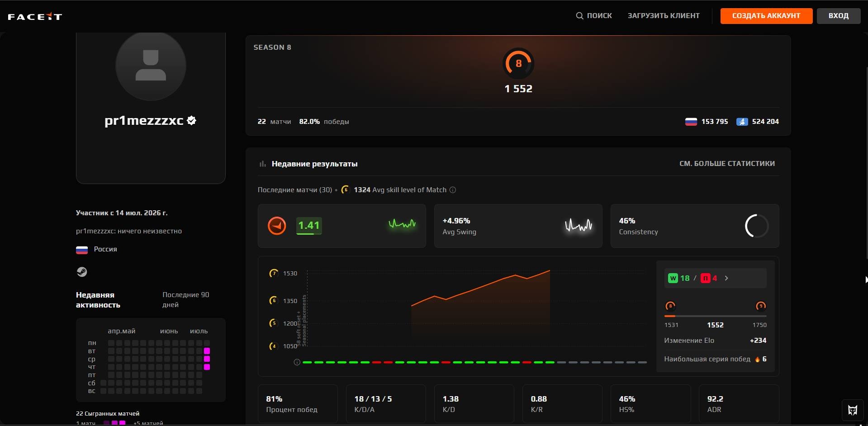Click the 46% HS% card
Image resolution: width=868 pixels, height=426 pixels.
tap(650, 404)
